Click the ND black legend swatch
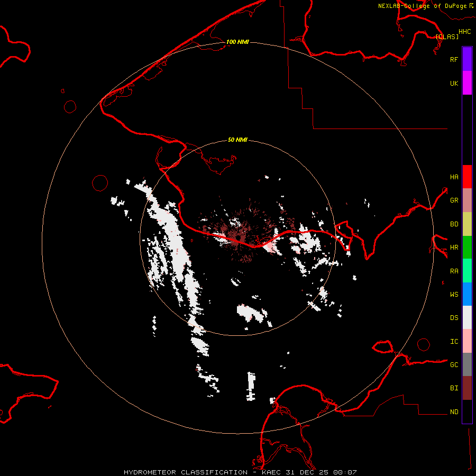Viewport: 476px width, 476px height. point(467,411)
